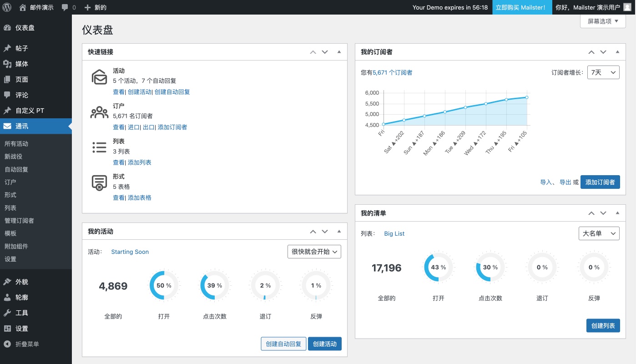Open 媒体 in the sidebar
The height and width of the screenshot is (364, 636).
point(36,64)
